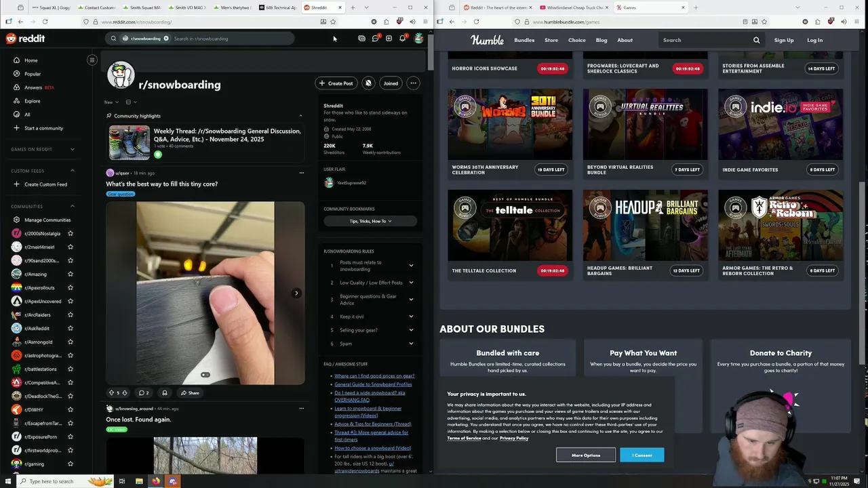Screen dimensions: 868x488
Task: Collapse the Reddit left sidebar
Action: pos(92,60)
